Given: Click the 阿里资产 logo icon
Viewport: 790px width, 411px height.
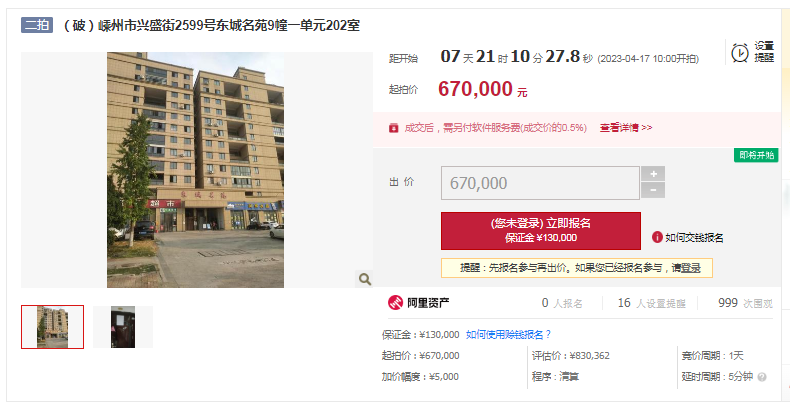Looking at the screenshot, I should 396,303.
